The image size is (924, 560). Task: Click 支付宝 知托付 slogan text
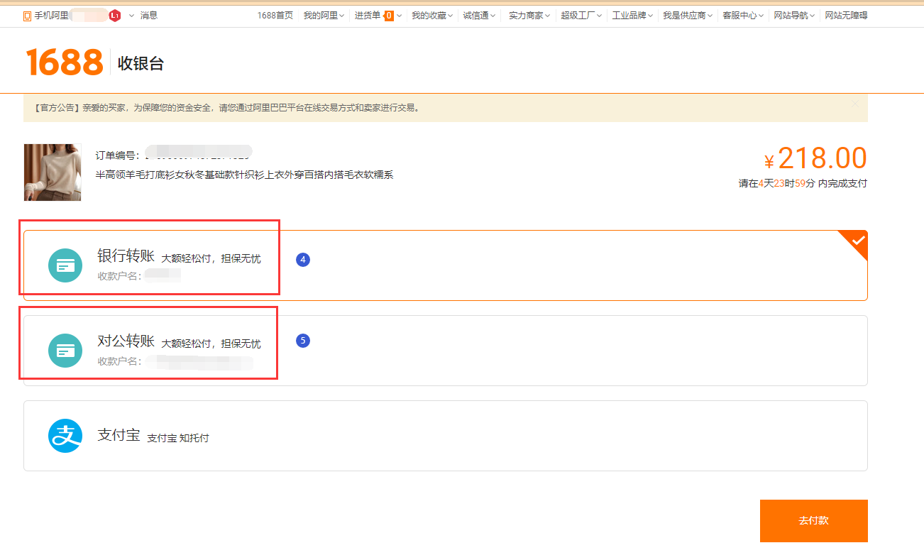178,438
